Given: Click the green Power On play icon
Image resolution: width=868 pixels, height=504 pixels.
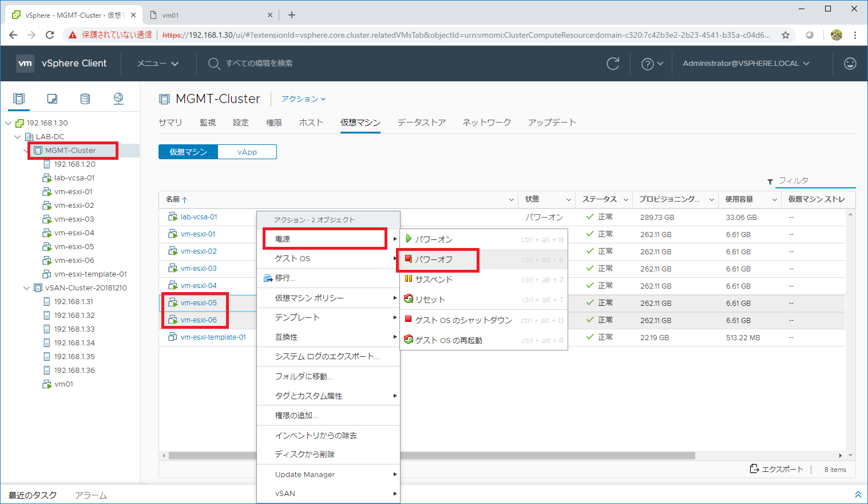Looking at the screenshot, I should pyautogui.click(x=409, y=239).
